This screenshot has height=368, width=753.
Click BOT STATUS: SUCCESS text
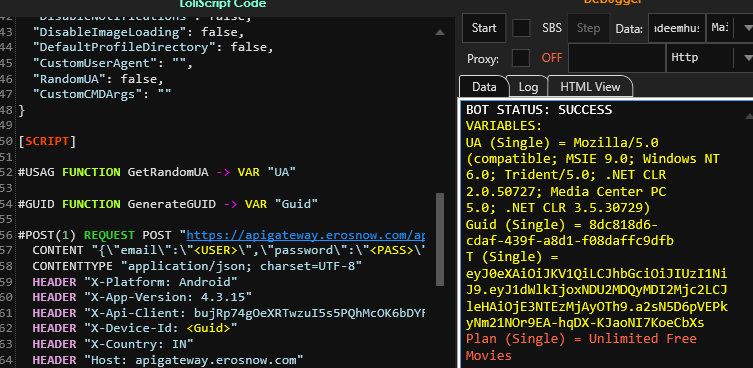click(x=539, y=110)
